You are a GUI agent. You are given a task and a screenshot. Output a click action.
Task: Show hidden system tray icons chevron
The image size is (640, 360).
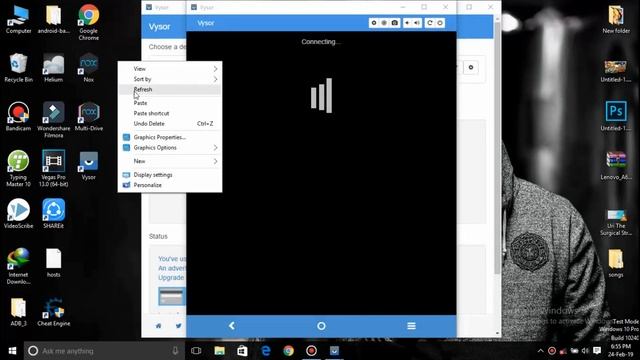(540, 351)
